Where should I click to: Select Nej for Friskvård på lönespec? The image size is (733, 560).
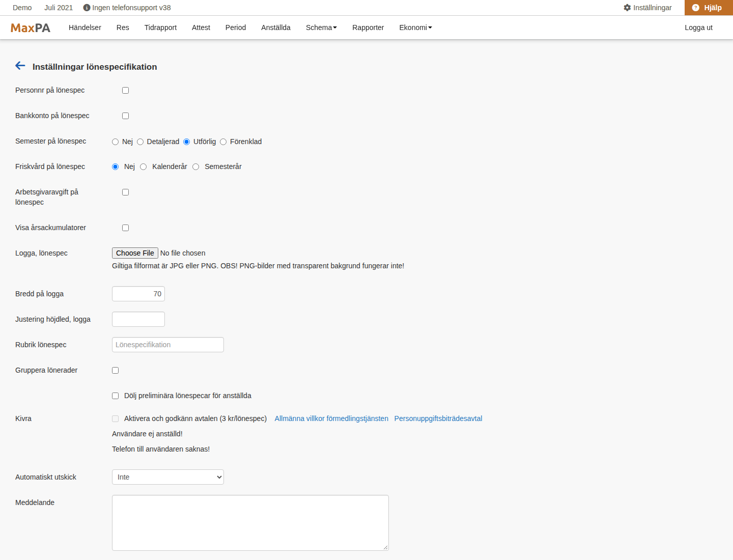click(115, 166)
